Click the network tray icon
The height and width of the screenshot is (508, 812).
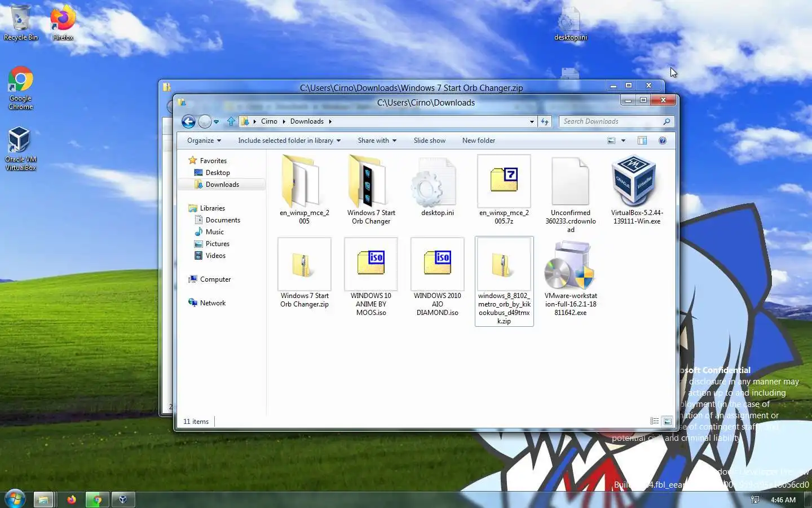[755, 500]
